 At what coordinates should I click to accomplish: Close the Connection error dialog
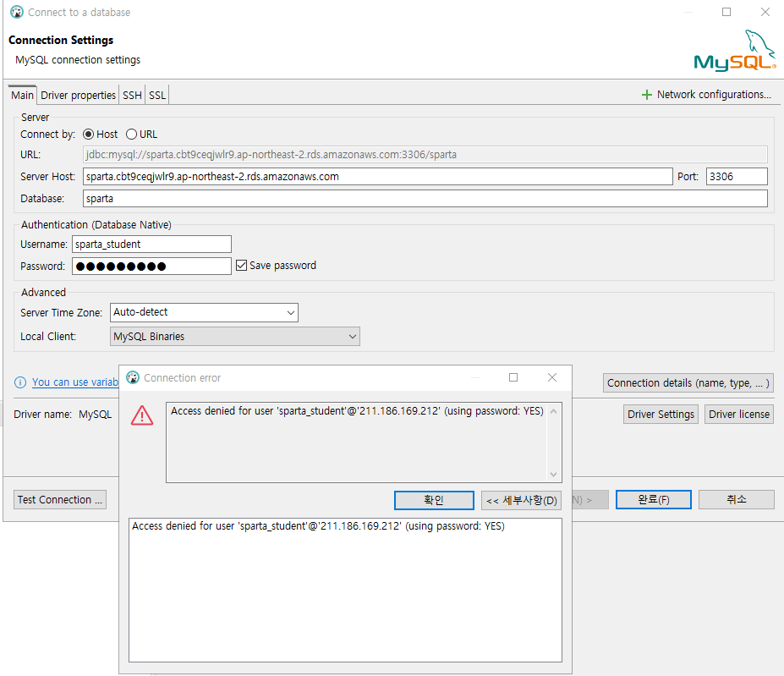(x=552, y=377)
